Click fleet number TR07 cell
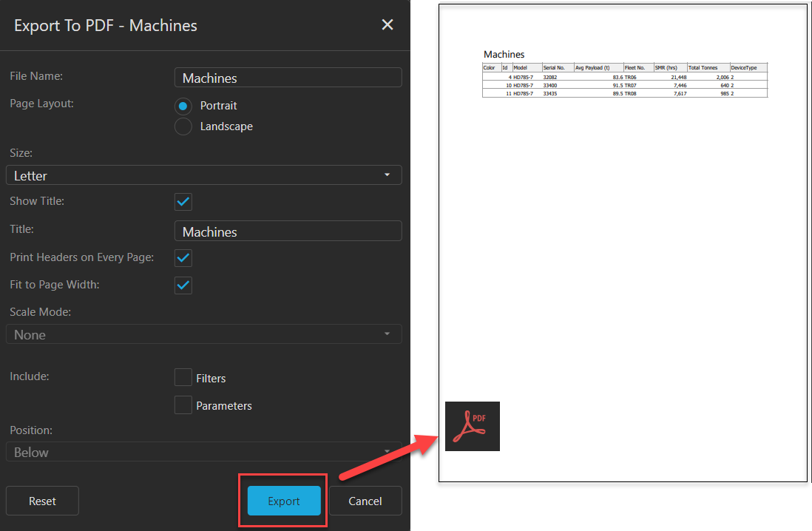812x531 pixels. click(x=630, y=86)
